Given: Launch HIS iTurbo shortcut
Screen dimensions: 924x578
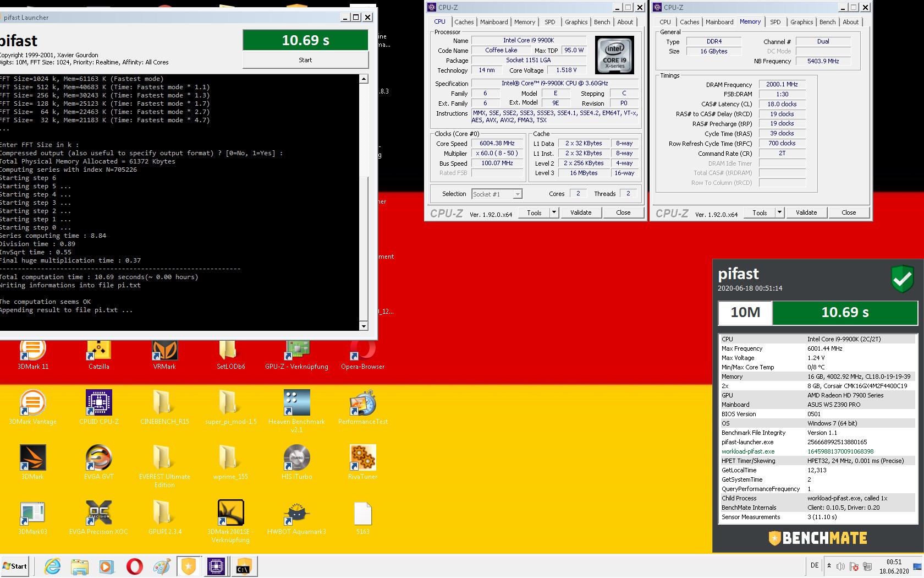Looking at the screenshot, I should point(296,462).
